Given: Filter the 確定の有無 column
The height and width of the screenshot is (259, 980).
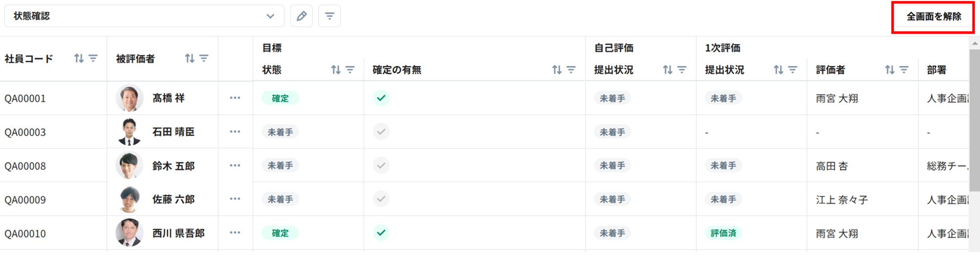Looking at the screenshot, I should click(x=571, y=70).
